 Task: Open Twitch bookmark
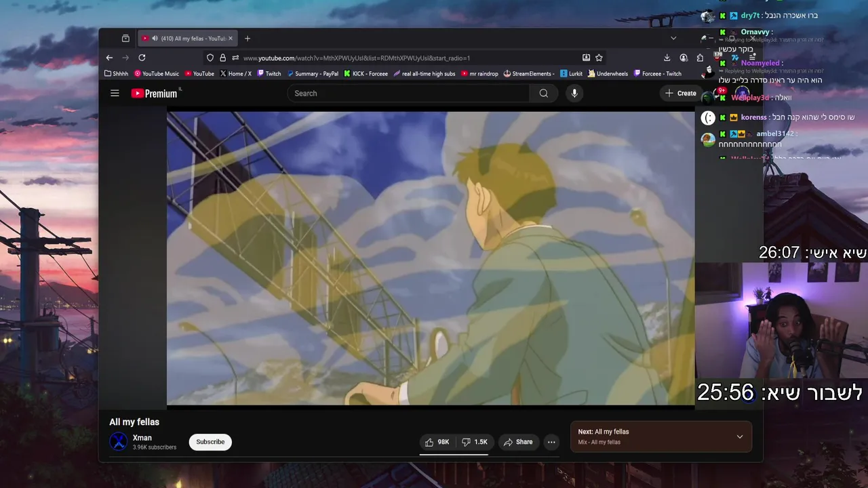click(x=269, y=74)
